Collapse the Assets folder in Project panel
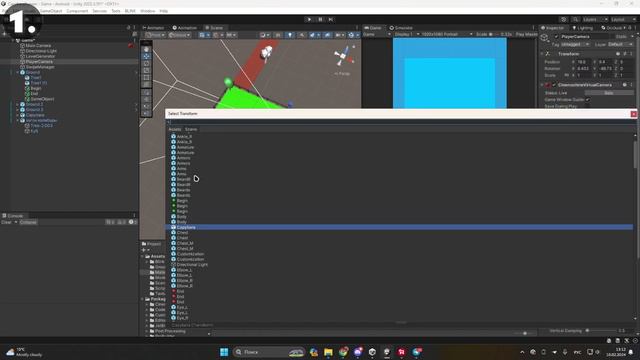 click(x=143, y=256)
